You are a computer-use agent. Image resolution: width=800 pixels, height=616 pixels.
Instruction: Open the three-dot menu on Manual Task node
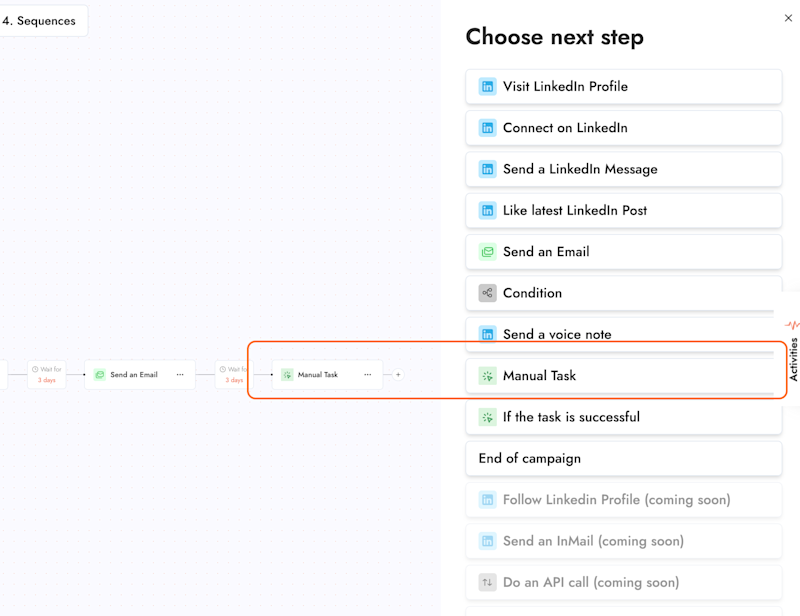click(368, 375)
